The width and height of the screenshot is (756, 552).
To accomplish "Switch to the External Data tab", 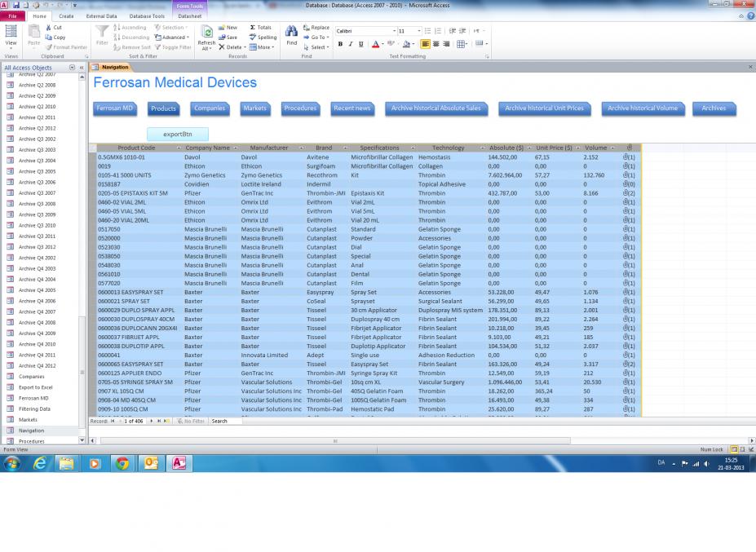I will 101,16.
